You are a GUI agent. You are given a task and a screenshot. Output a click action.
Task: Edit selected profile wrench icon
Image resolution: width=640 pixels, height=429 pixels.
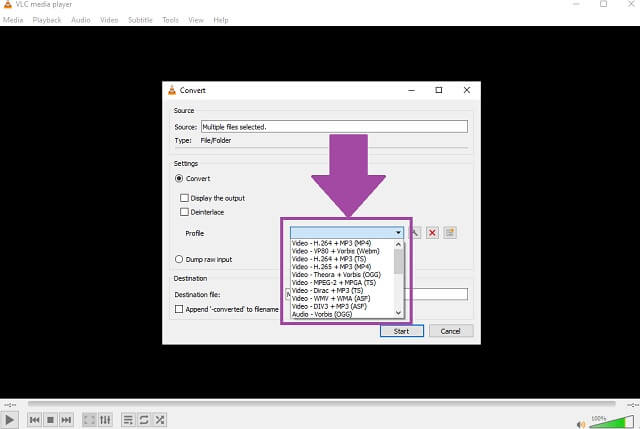pos(414,233)
